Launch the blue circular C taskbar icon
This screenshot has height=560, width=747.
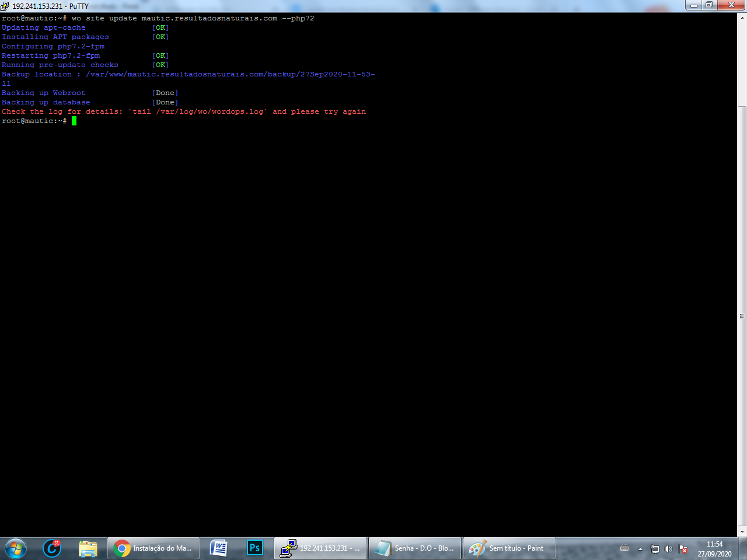52,548
